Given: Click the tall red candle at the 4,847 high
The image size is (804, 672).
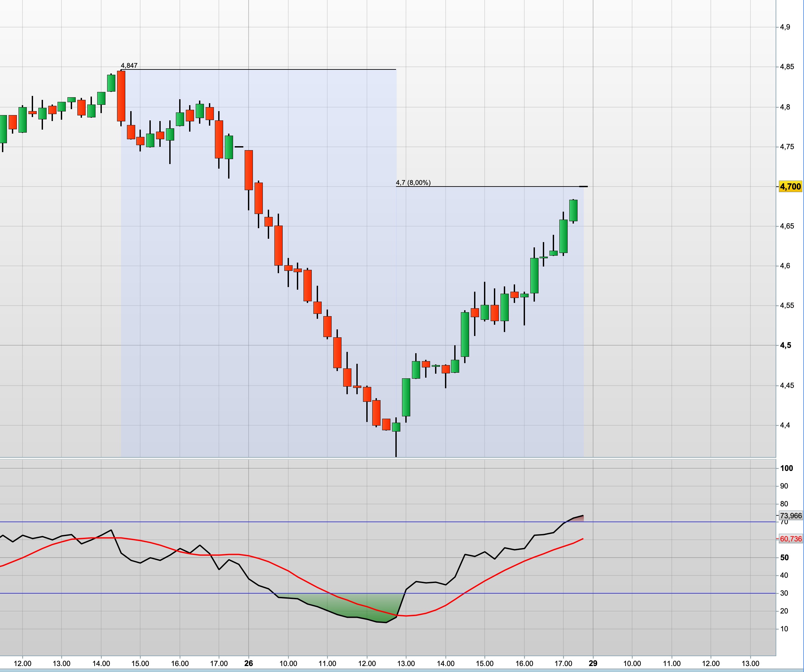Looking at the screenshot, I should coord(121,96).
